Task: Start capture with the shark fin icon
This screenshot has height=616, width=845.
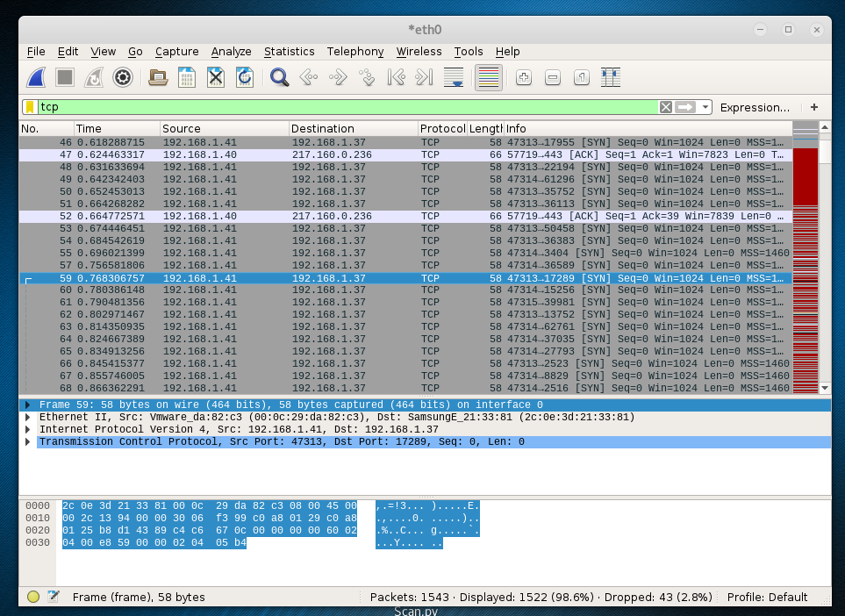Action: tap(36, 77)
